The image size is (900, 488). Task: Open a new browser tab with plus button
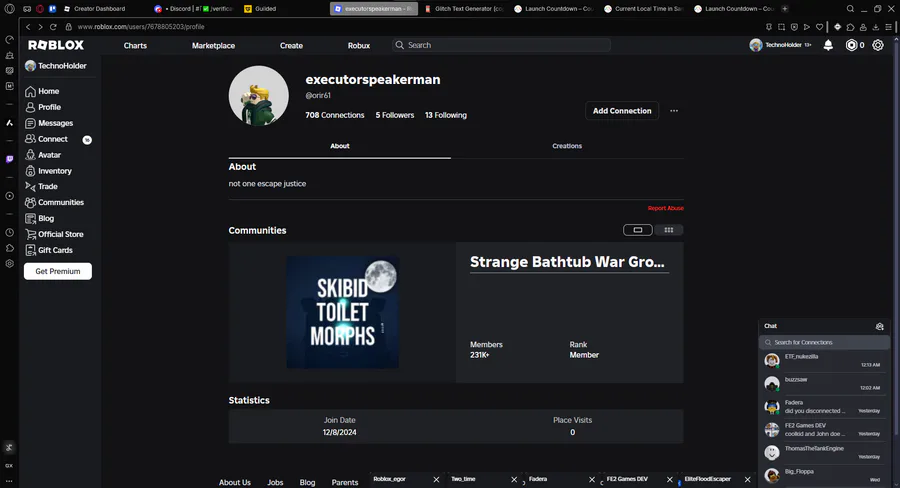tap(785, 9)
